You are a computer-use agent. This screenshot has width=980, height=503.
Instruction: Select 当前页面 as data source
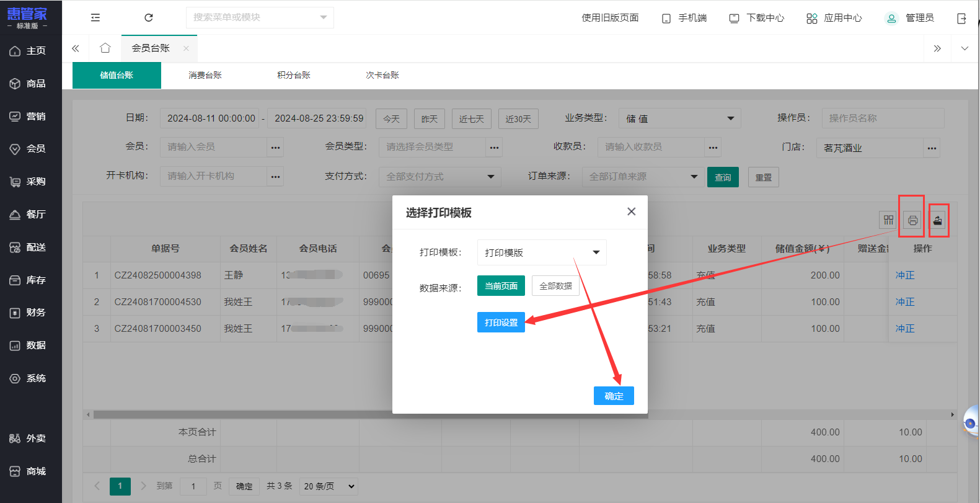501,286
